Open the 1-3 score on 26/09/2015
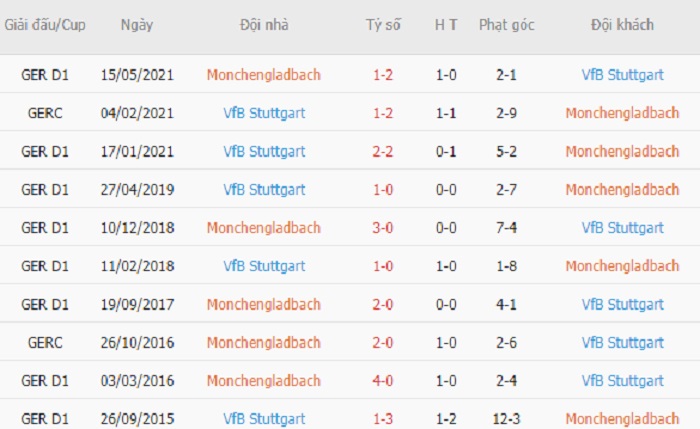Screen dimensions: 700x429 coord(383,419)
